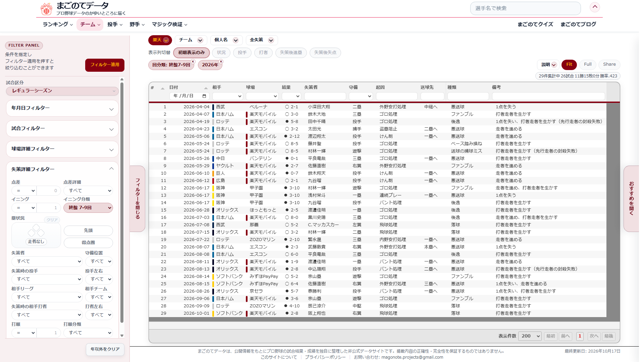The height and width of the screenshot is (362, 644).
Task: Expand 球場詳細フィルター section
Action: point(62,149)
